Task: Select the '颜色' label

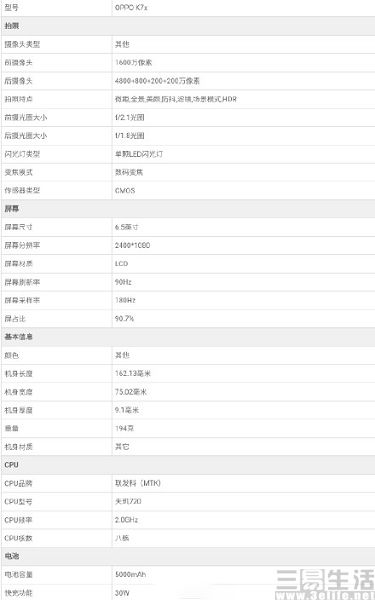Action: 11,355
